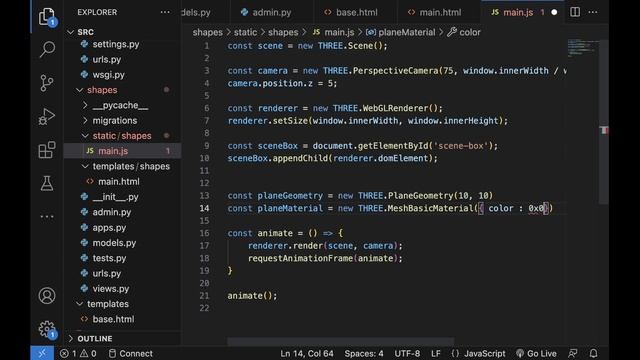Screen dimensions: 640x360
Task: Open wsgi.py in explorer
Action: click(x=122, y=75)
